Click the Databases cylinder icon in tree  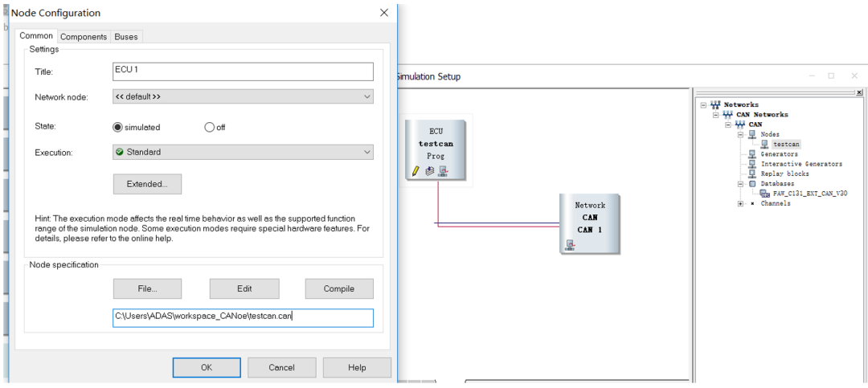(752, 184)
